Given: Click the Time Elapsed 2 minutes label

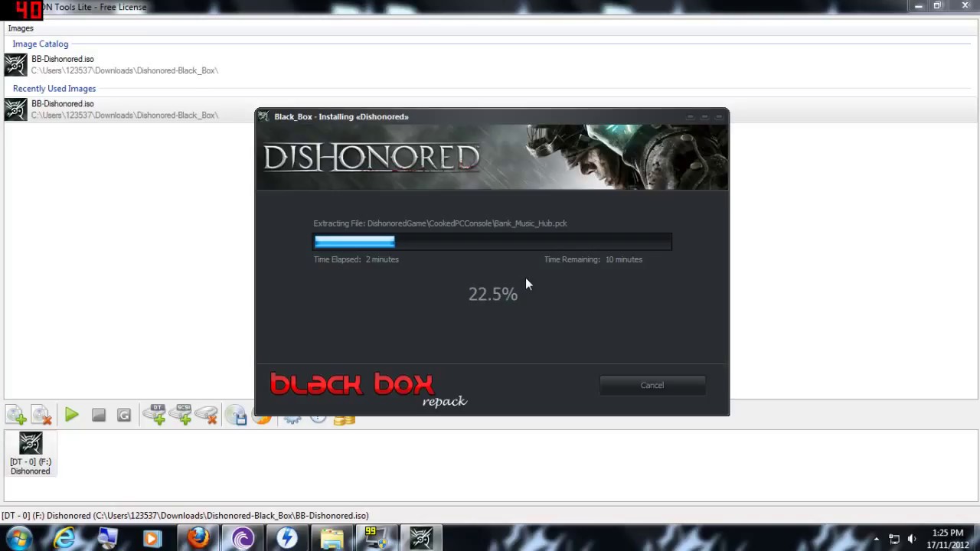Looking at the screenshot, I should pos(356,259).
